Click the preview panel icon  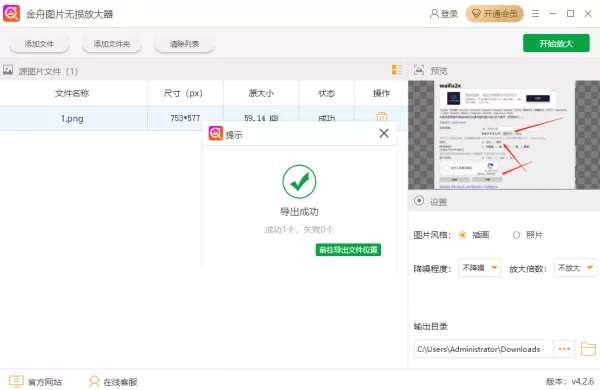(419, 70)
